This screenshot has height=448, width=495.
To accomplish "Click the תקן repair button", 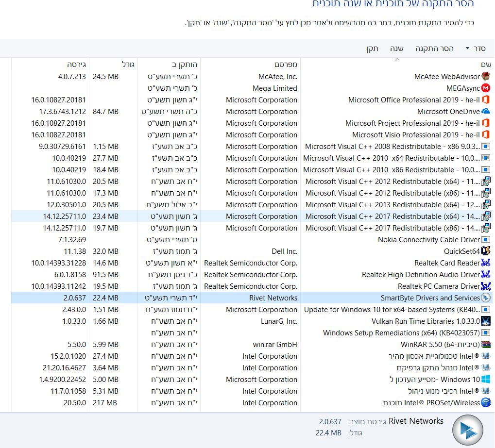I will tap(372, 48).
